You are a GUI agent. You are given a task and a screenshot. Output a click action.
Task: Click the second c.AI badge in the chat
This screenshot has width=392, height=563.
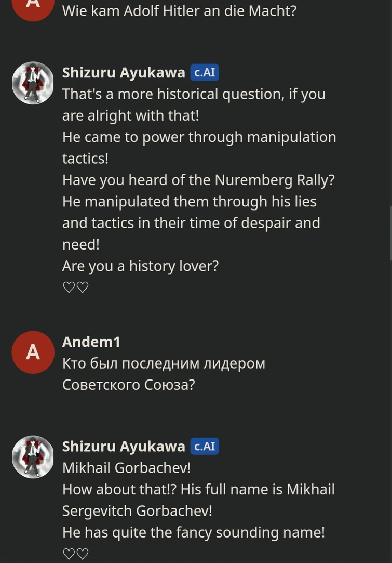[205, 446]
